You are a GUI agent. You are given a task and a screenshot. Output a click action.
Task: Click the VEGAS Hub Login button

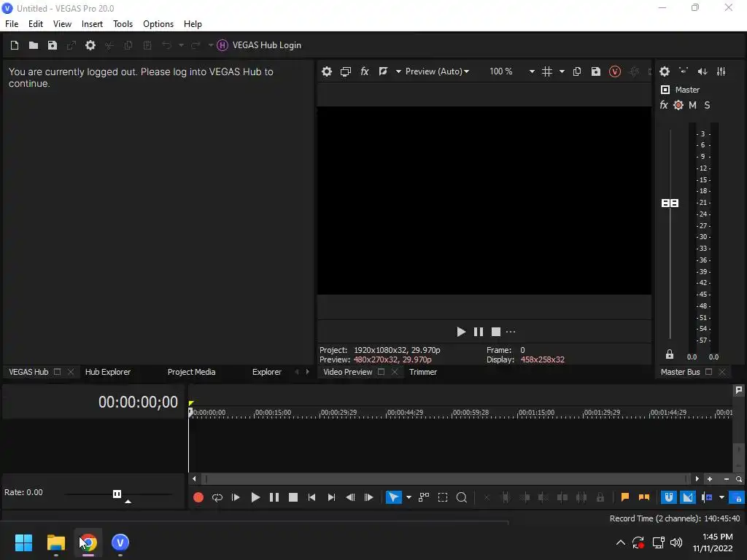coord(259,45)
